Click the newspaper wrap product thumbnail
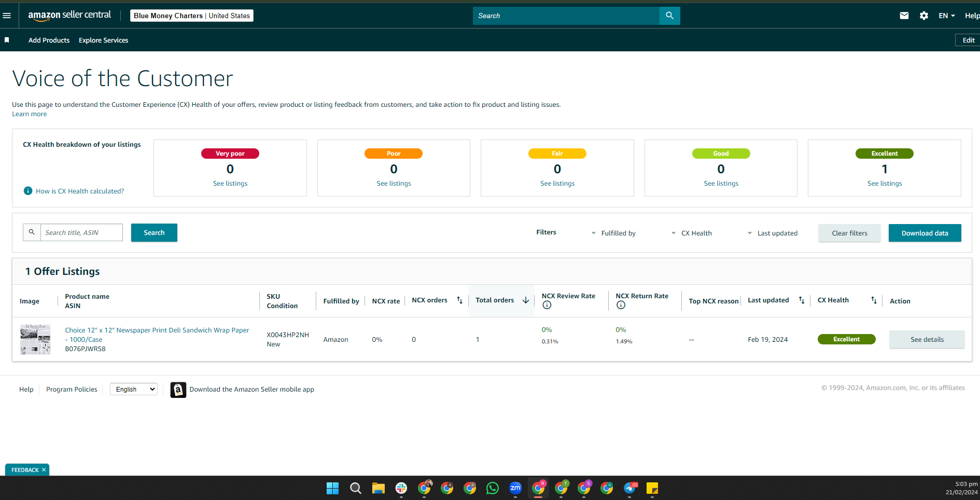 pos(36,339)
